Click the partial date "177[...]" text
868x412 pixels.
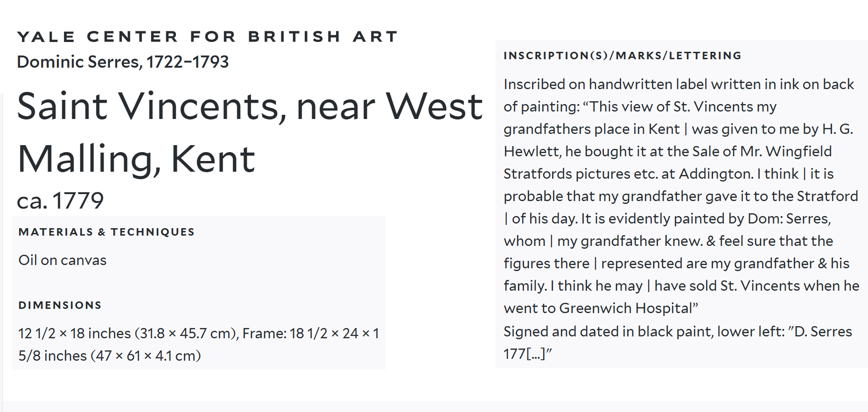tap(527, 354)
